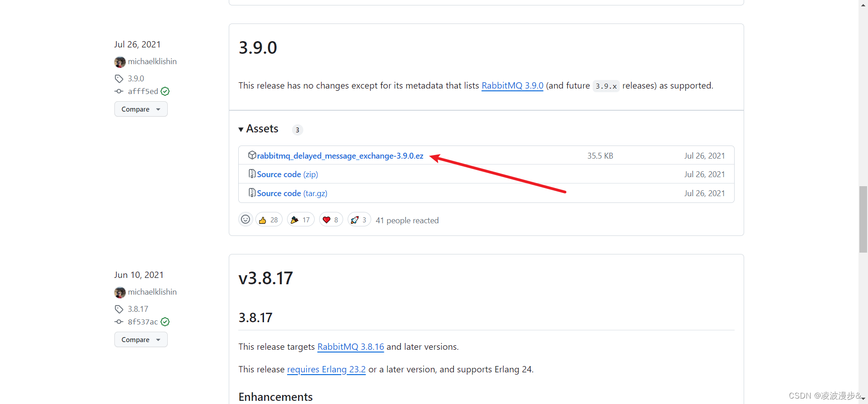Download Source code (tar.gz)
The height and width of the screenshot is (404, 868).
point(292,193)
